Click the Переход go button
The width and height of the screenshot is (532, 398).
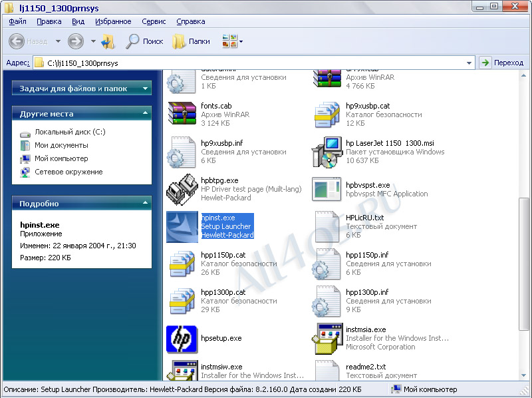[x=503, y=63]
